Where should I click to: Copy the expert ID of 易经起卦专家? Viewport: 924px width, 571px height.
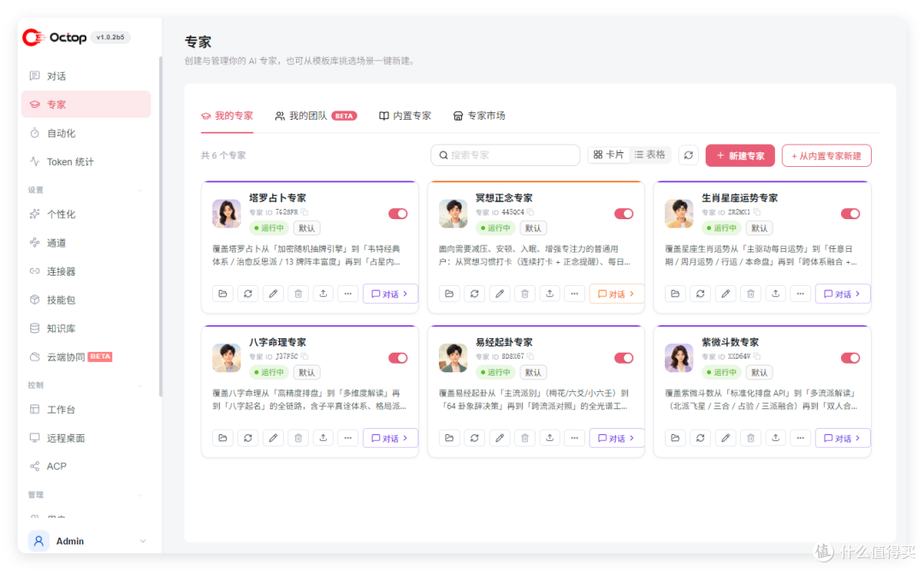[530, 356]
